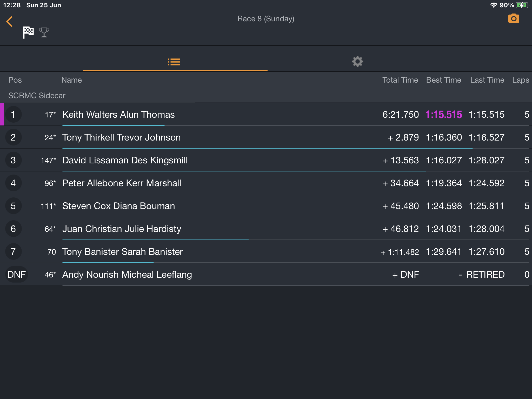Sort by Total Time column header
532x399 pixels.
point(400,80)
